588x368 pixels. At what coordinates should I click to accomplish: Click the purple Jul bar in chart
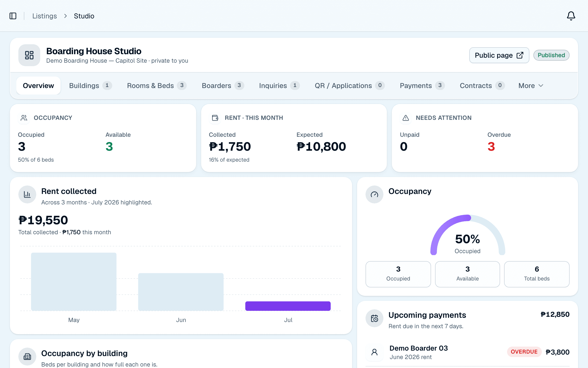coord(288,306)
